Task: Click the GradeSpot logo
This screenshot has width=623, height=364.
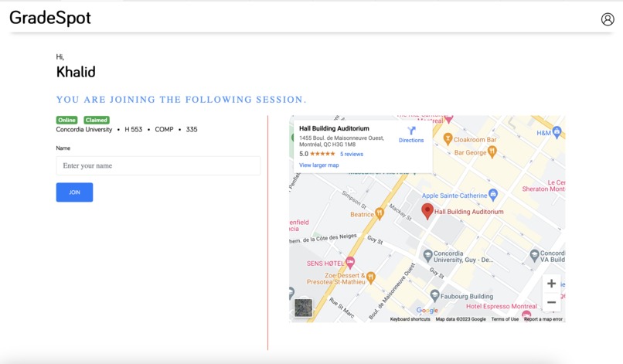Action: click(x=50, y=18)
